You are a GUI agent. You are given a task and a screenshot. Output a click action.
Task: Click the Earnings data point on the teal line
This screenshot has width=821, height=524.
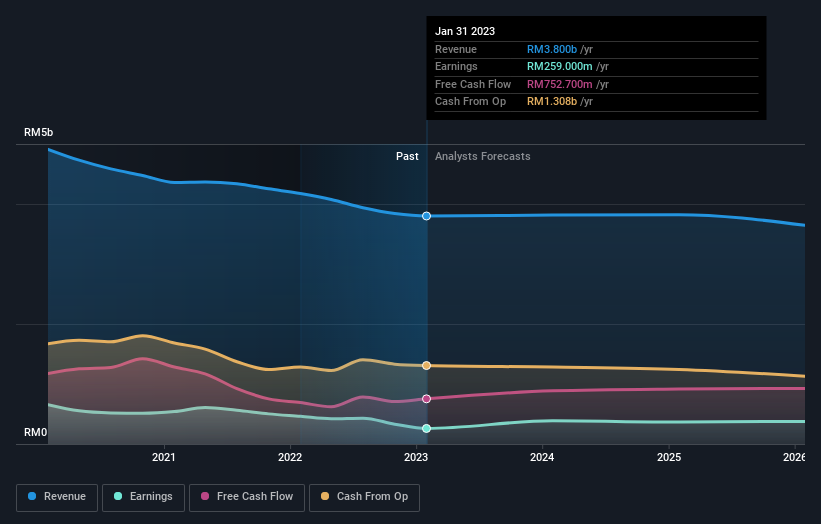click(x=427, y=428)
